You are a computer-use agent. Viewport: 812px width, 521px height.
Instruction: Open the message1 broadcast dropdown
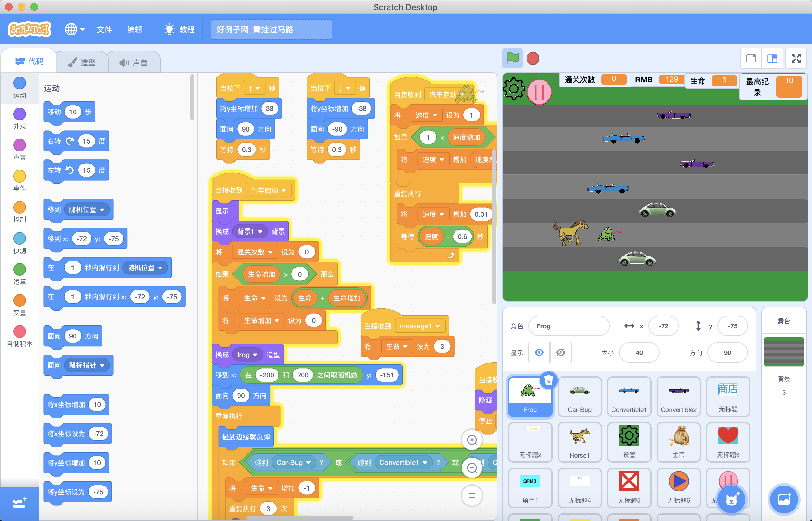(x=420, y=326)
